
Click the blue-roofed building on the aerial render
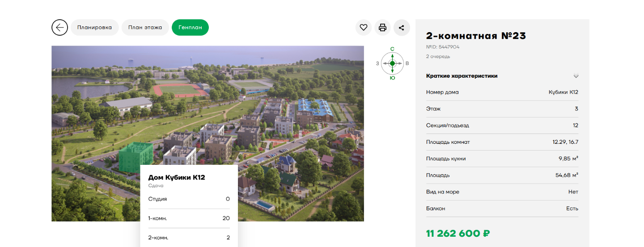click(x=314, y=107)
